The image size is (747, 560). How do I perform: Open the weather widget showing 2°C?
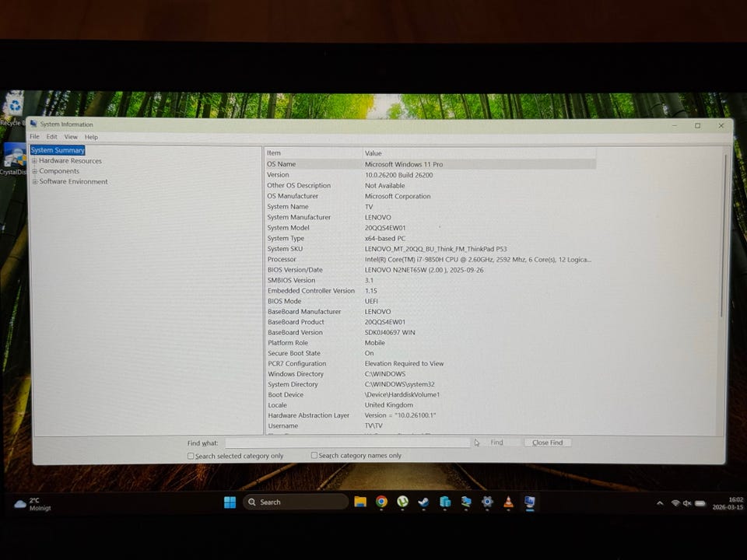click(33, 504)
